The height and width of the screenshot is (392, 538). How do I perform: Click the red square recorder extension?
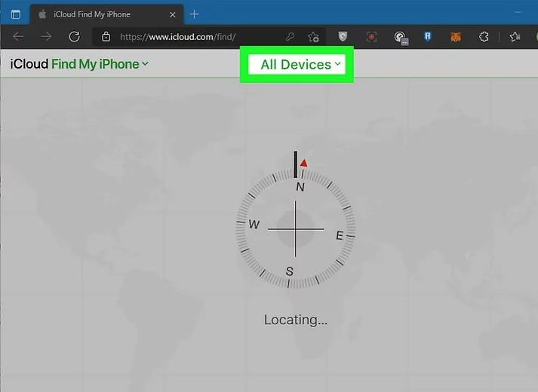point(371,36)
